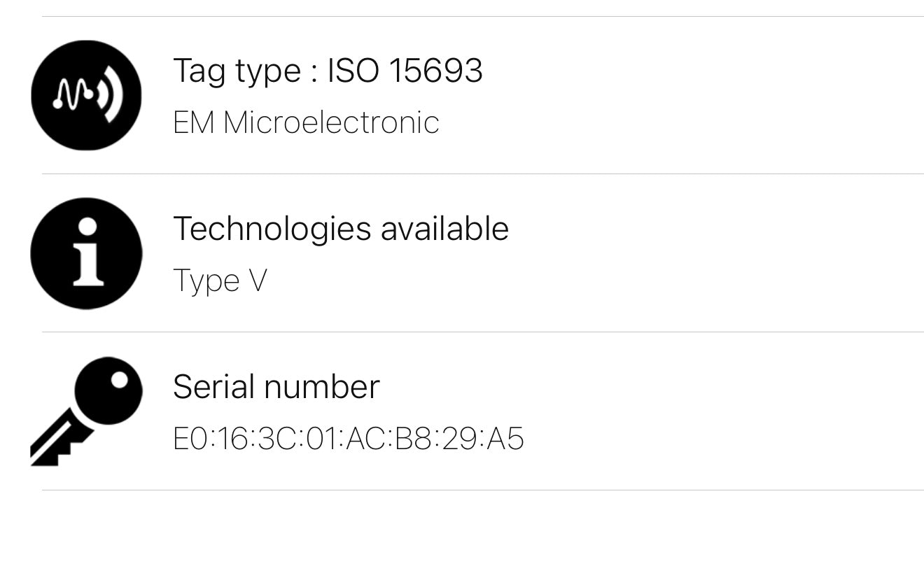Click the word "Microelectronic" under tag type
This screenshot has width=924, height=587.
coord(331,122)
